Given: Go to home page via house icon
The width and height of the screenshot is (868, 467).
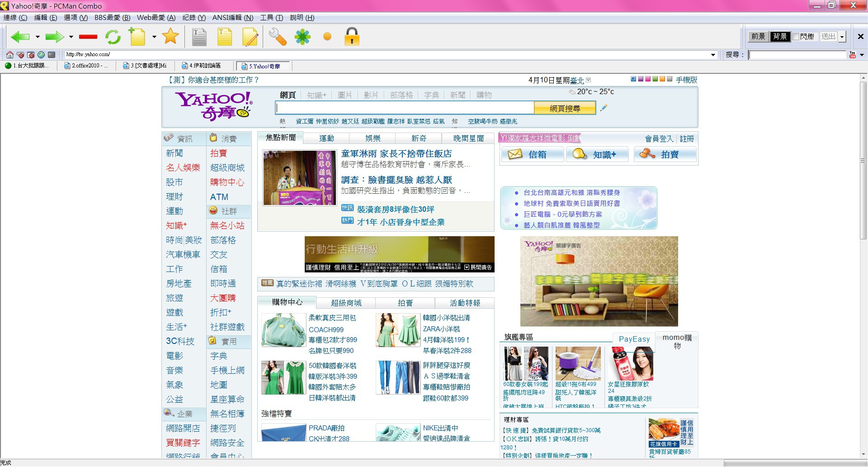Looking at the screenshot, I should click(x=9, y=55).
